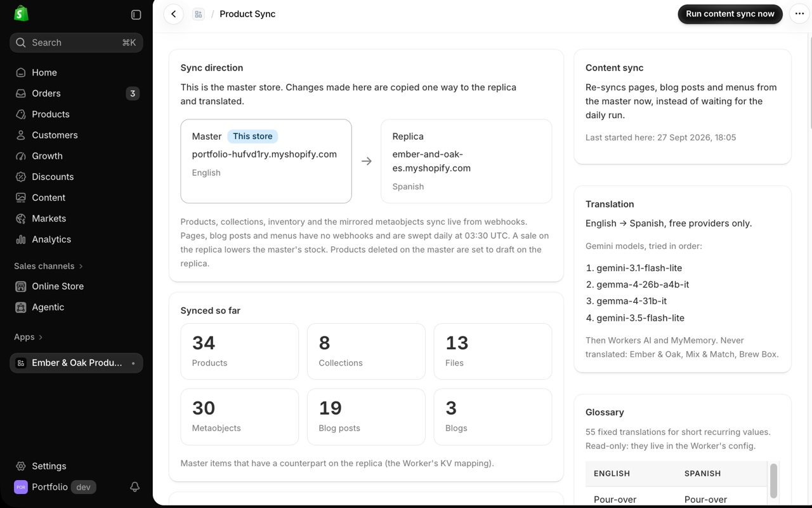Click the Shopify logo icon
Viewport: 812px width, 508px height.
(x=21, y=13)
